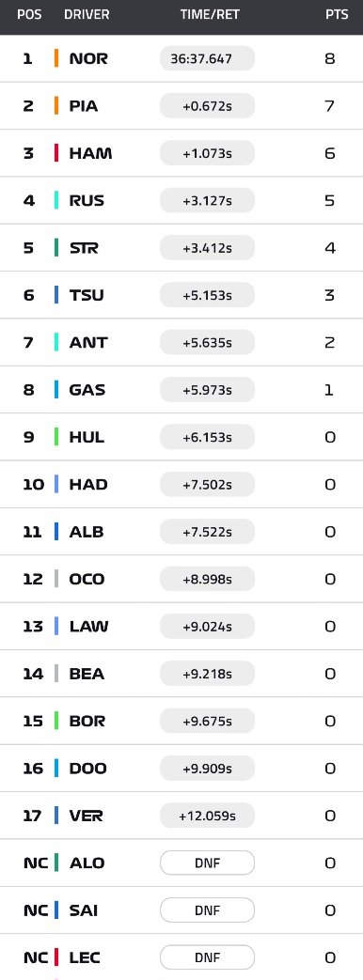Click the +0.672s gap pill
Image resolution: width=363 pixels, height=980 pixels.
pos(207,105)
